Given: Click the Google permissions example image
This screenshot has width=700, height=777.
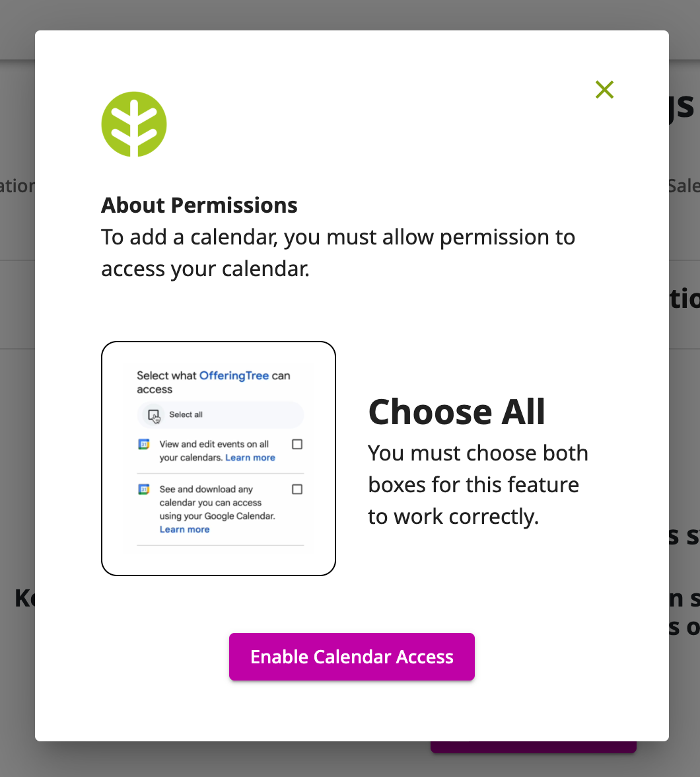Looking at the screenshot, I should [219, 459].
